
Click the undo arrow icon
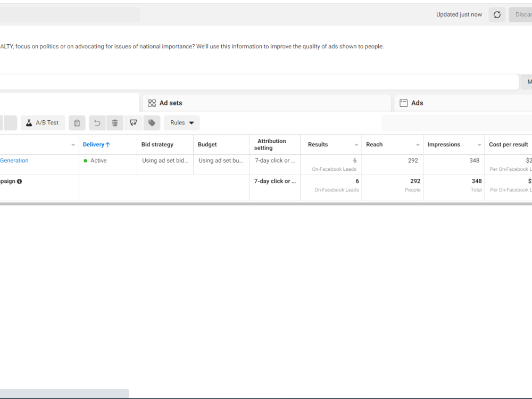click(x=97, y=123)
